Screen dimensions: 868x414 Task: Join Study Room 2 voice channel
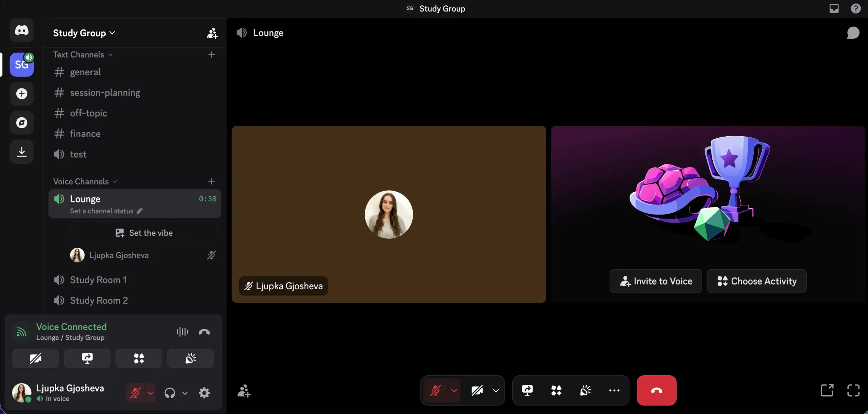135,300
